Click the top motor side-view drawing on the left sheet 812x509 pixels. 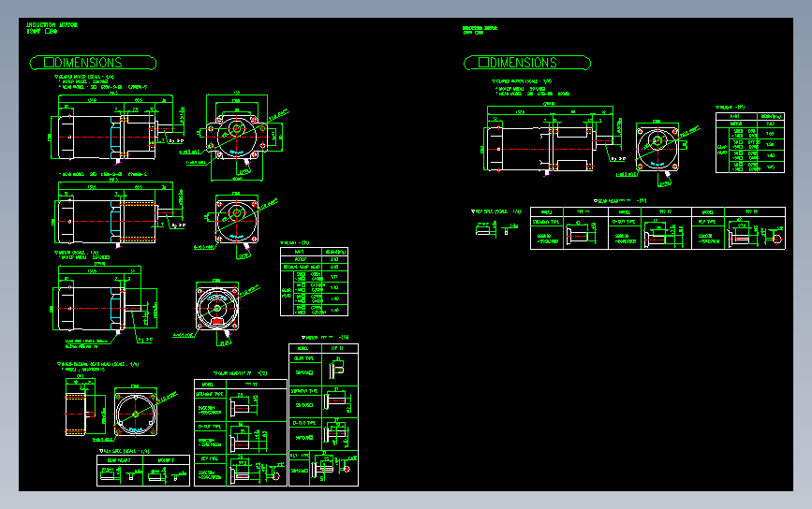click(x=118, y=129)
